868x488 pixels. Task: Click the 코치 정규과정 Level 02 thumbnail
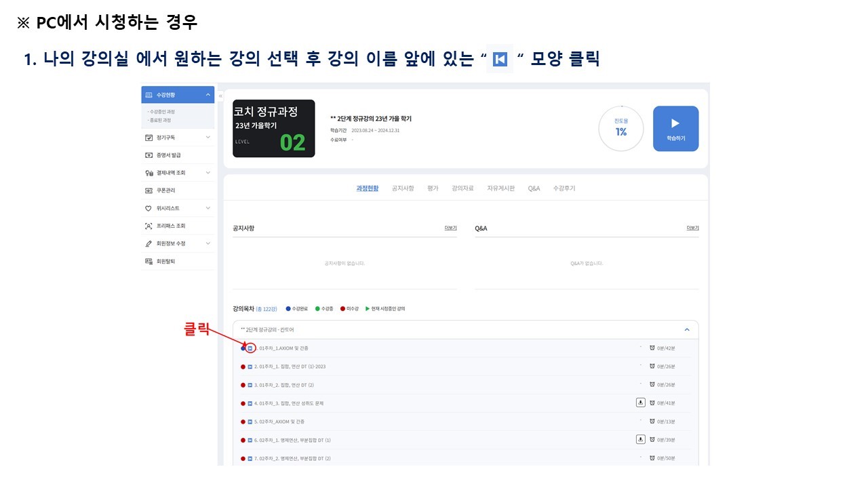point(274,129)
